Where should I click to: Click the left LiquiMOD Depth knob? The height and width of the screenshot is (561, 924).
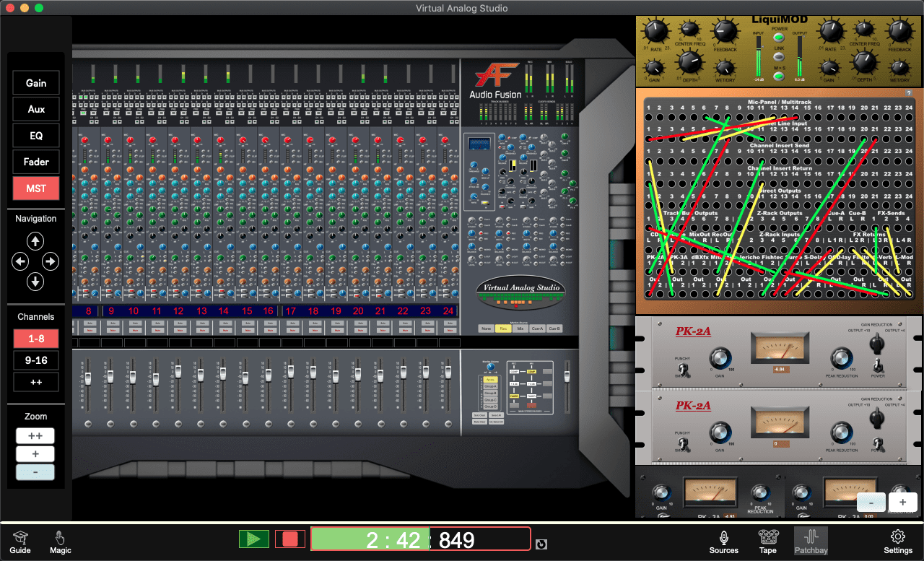pyautogui.click(x=689, y=63)
